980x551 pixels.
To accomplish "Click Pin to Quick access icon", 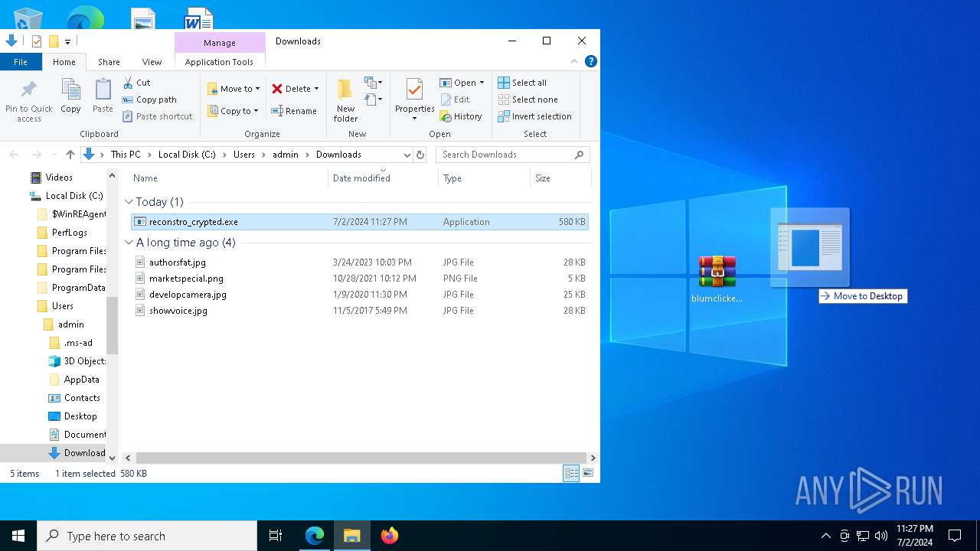I will [29, 90].
